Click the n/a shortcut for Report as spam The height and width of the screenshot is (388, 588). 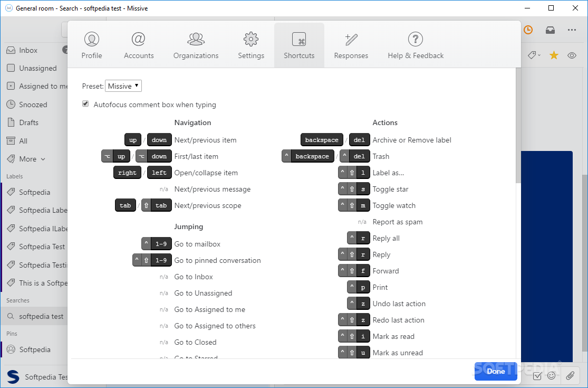pyautogui.click(x=362, y=222)
